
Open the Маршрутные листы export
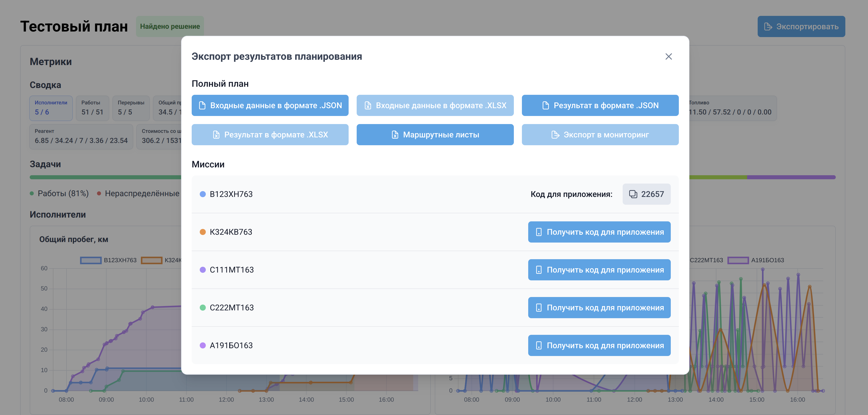click(x=435, y=135)
